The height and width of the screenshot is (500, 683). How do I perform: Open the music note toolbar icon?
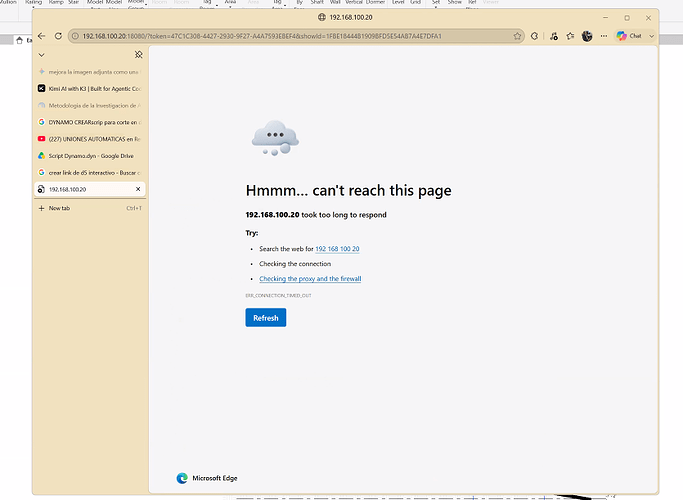[x=554, y=36]
